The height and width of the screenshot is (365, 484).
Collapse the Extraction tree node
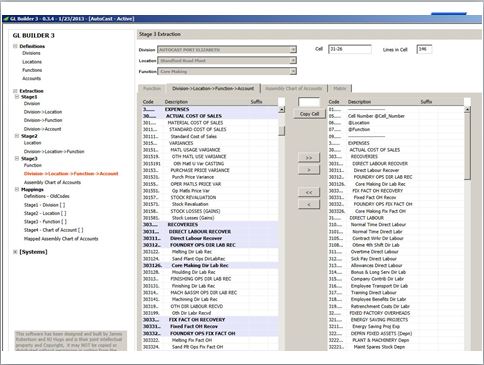[x=15, y=91]
